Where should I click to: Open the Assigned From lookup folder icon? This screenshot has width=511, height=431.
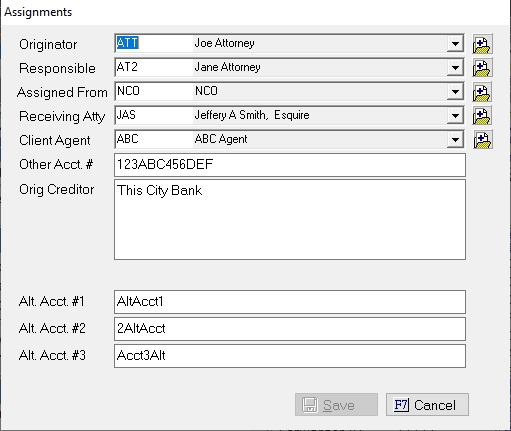(x=482, y=92)
